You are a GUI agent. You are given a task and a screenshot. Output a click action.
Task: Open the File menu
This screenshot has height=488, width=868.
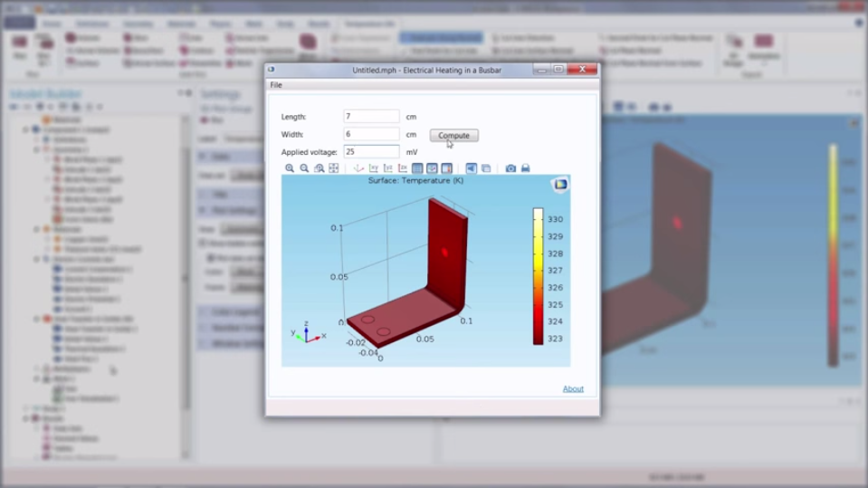coord(276,85)
